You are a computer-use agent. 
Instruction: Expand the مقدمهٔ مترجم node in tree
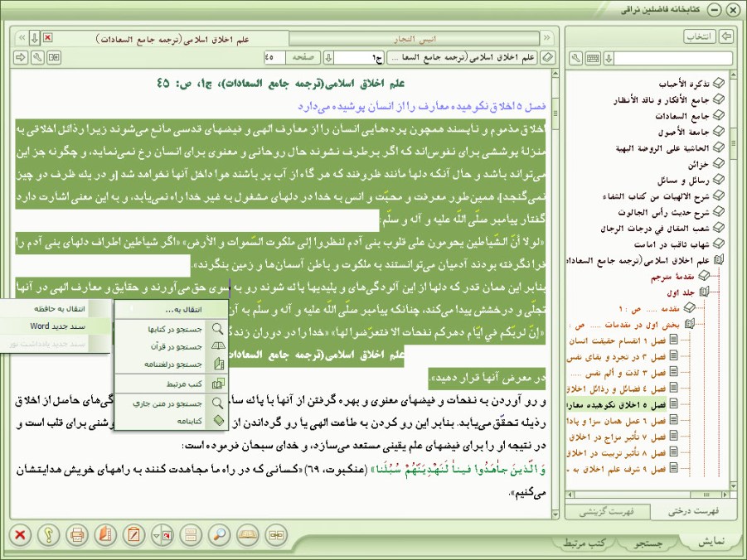pyautogui.click(x=704, y=276)
